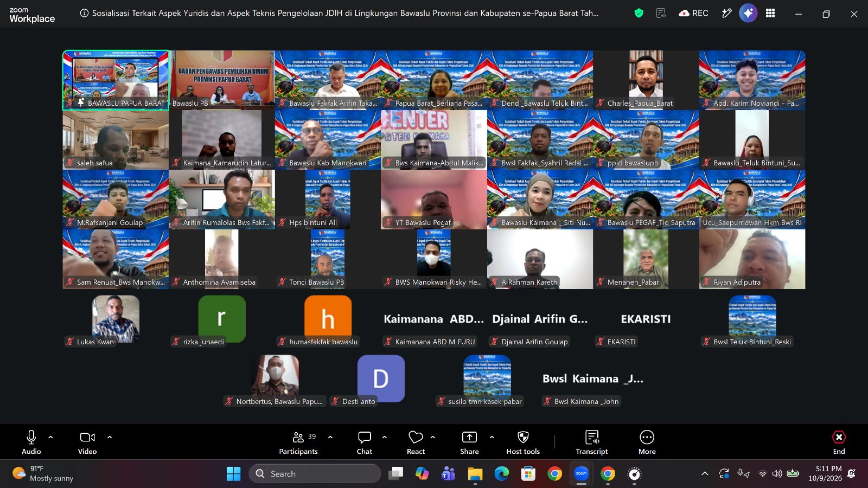
Task: Click the Windows Start button
Action: 233,474
